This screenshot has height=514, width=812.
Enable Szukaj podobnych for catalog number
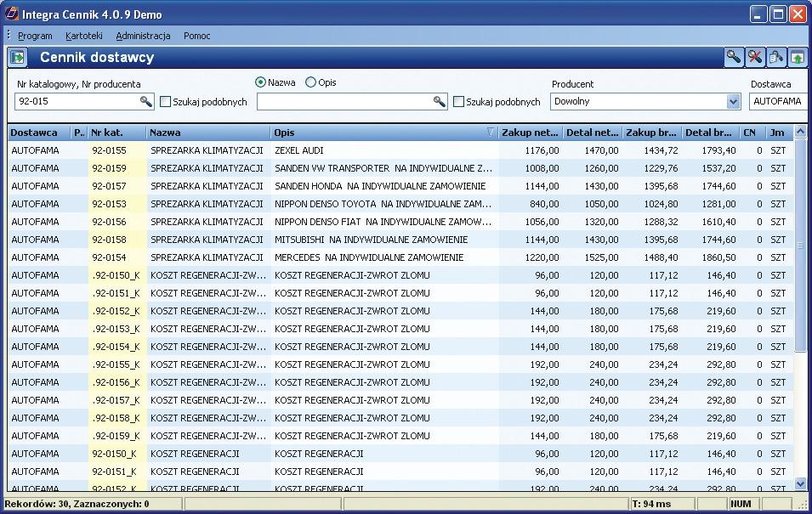click(166, 102)
